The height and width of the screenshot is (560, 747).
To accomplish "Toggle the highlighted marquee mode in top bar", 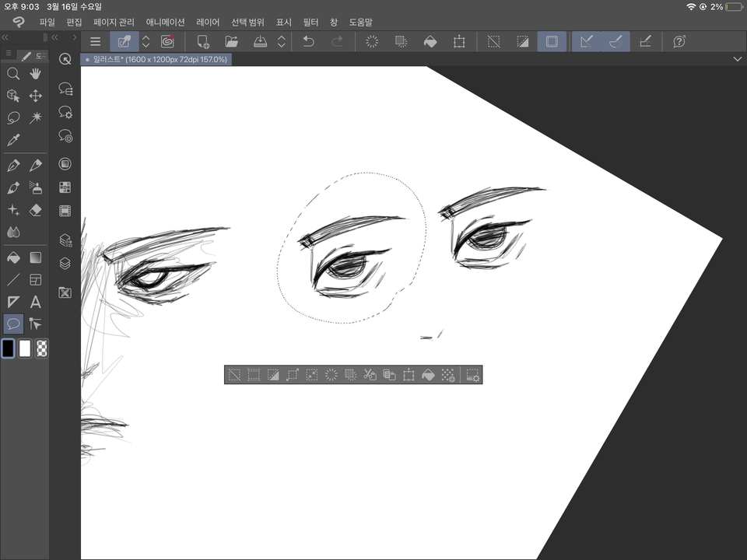I will point(552,41).
